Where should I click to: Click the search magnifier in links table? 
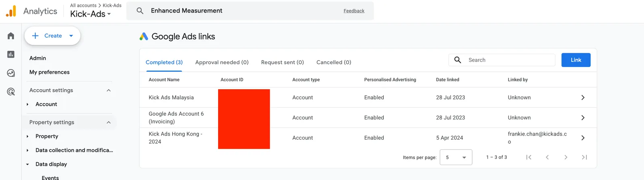[x=458, y=60]
